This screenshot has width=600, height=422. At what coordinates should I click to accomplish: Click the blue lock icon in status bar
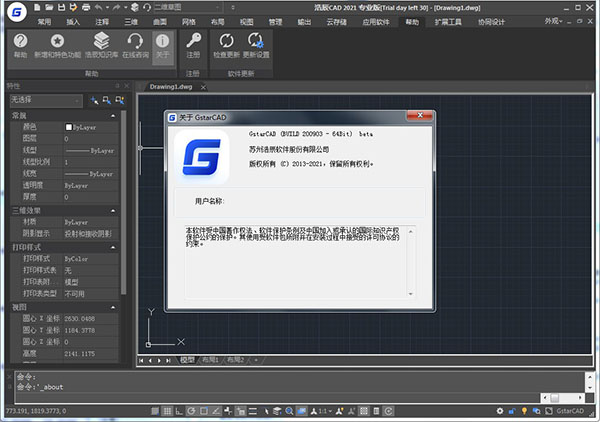[512, 411]
